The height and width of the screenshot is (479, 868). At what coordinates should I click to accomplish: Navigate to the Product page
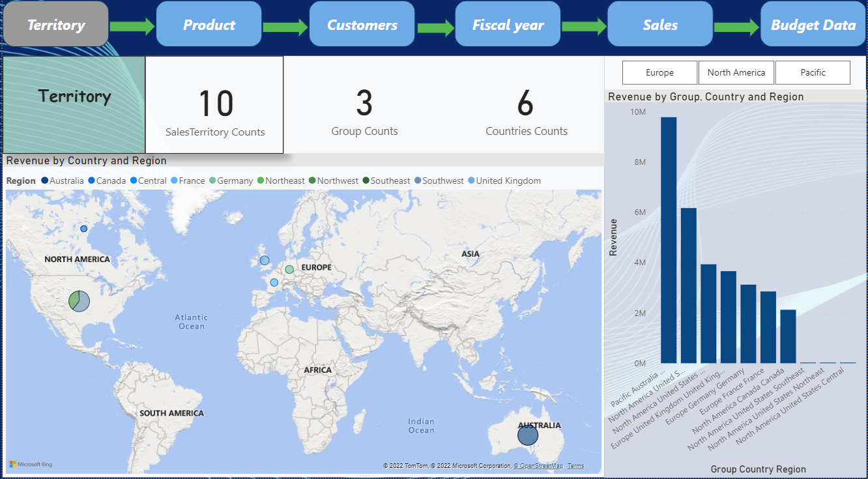click(x=209, y=24)
